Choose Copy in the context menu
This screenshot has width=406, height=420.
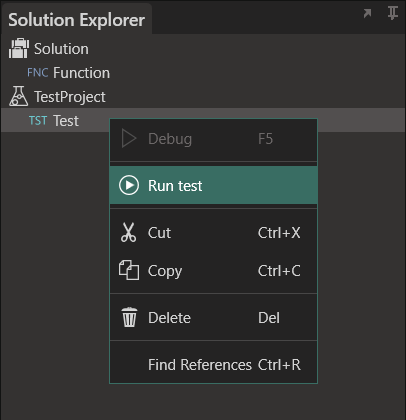click(213, 271)
